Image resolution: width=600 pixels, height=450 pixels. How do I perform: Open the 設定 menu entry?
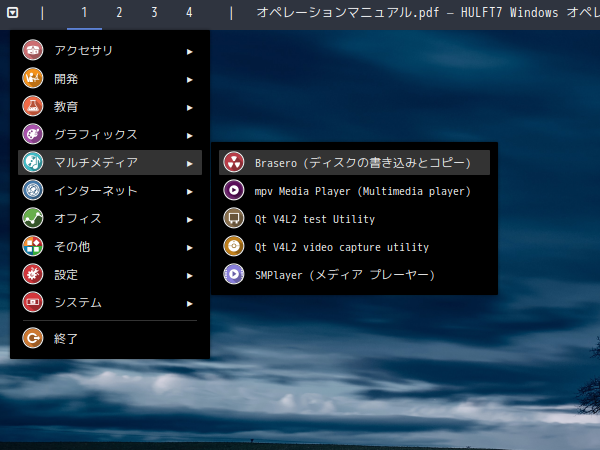pyautogui.click(x=110, y=274)
